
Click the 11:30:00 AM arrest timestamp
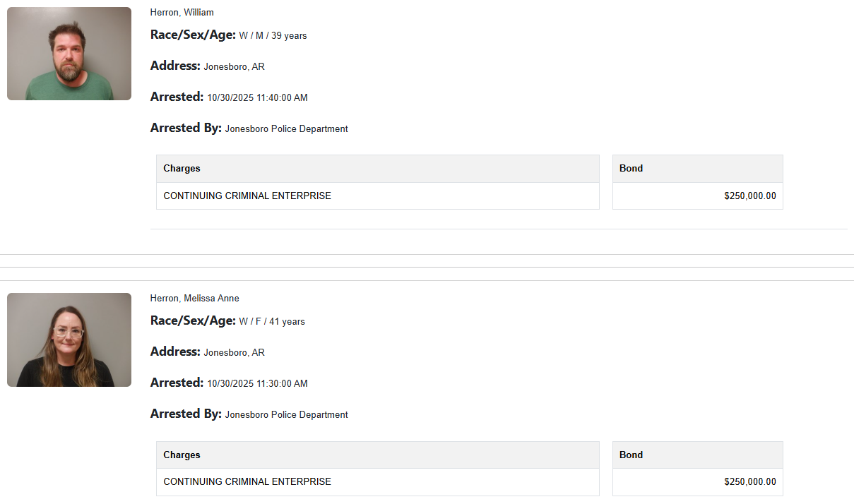point(257,384)
